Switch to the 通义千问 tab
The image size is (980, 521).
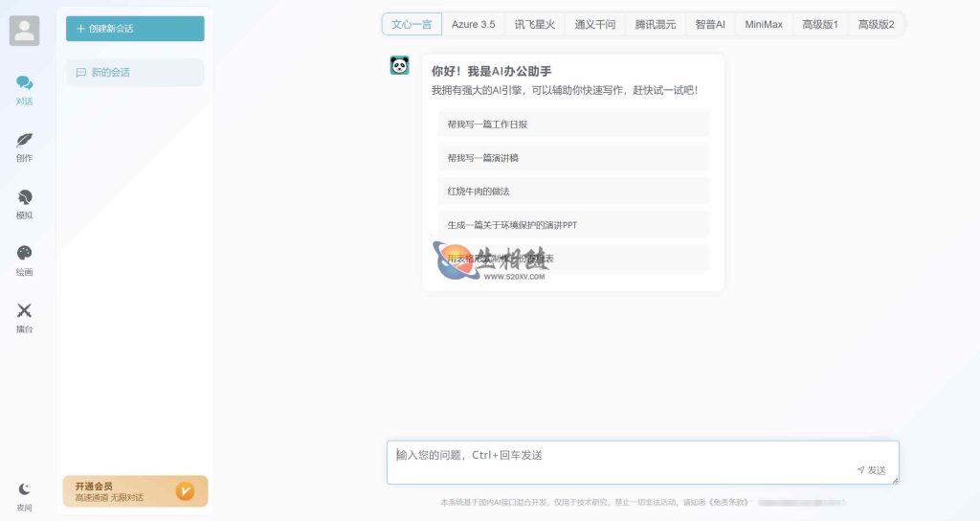pyautogui.click(x=595, y=24)
